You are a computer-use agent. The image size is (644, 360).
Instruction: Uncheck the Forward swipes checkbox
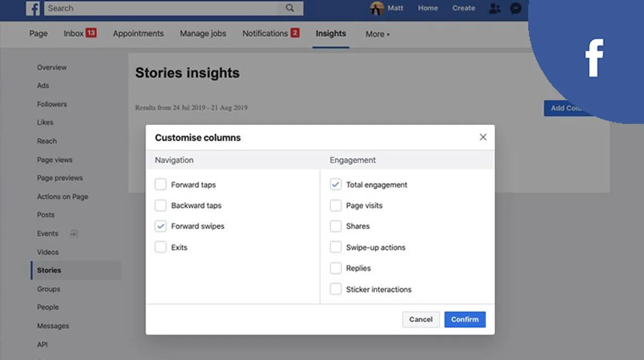tap(160, 226)
